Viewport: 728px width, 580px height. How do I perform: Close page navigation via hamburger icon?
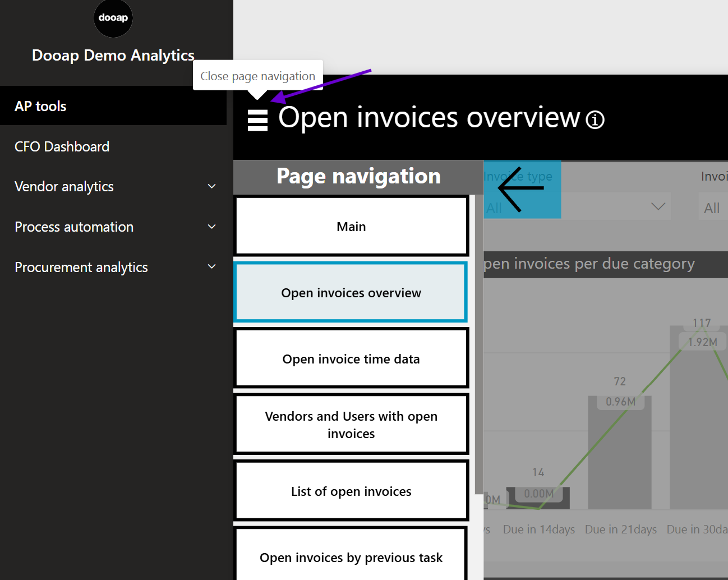[x=257, y=120]
